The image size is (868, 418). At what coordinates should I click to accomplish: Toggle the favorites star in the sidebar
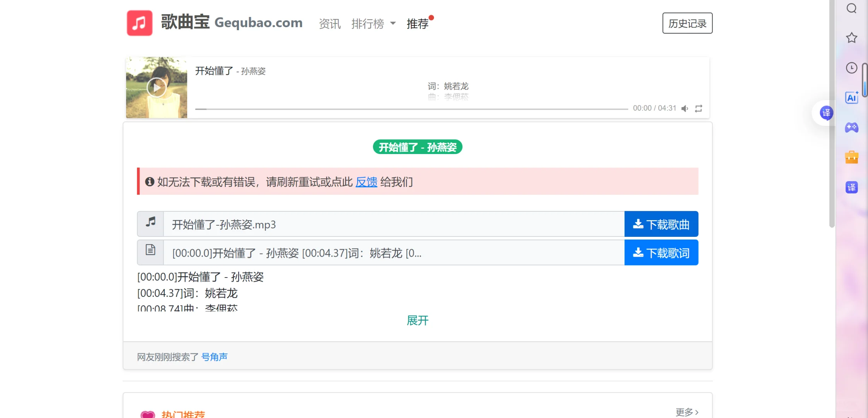(851, 38)
